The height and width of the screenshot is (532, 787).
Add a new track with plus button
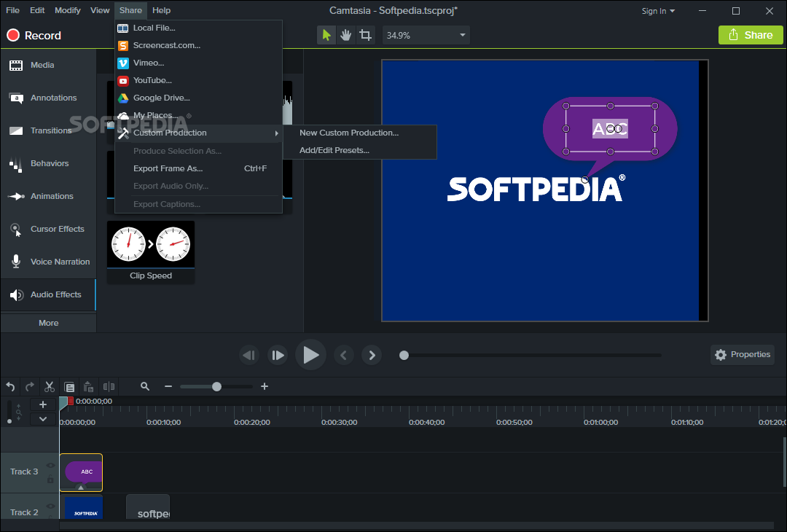click(43, 404)
